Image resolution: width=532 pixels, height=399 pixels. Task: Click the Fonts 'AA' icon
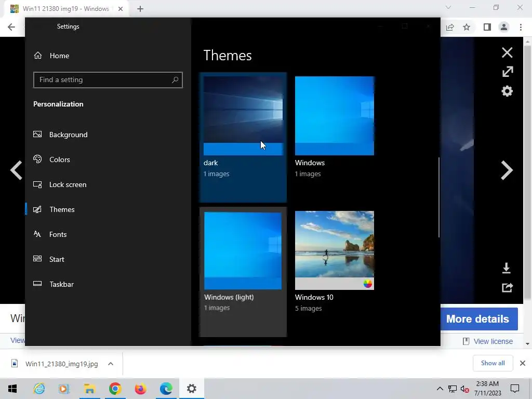(x=37, y=234)
